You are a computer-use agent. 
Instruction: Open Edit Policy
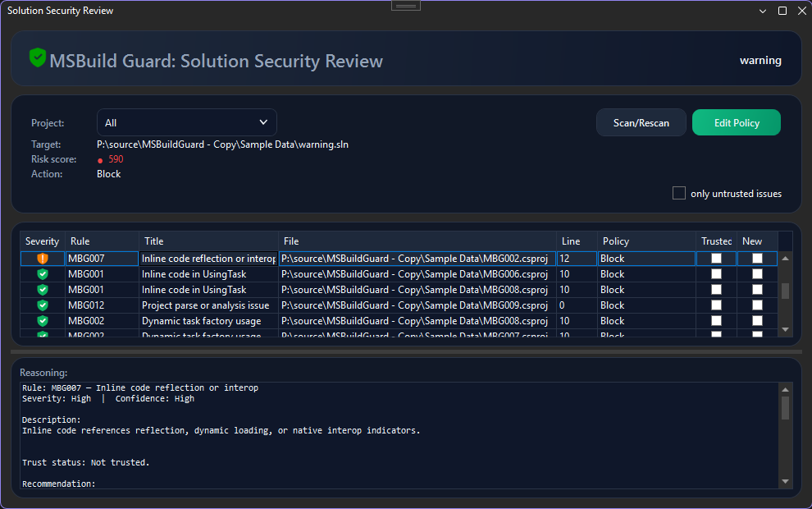click(737, 122)
